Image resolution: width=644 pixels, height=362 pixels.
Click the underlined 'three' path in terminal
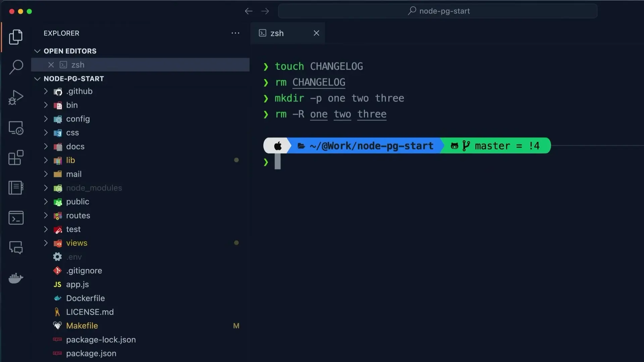tap(372, 114)
